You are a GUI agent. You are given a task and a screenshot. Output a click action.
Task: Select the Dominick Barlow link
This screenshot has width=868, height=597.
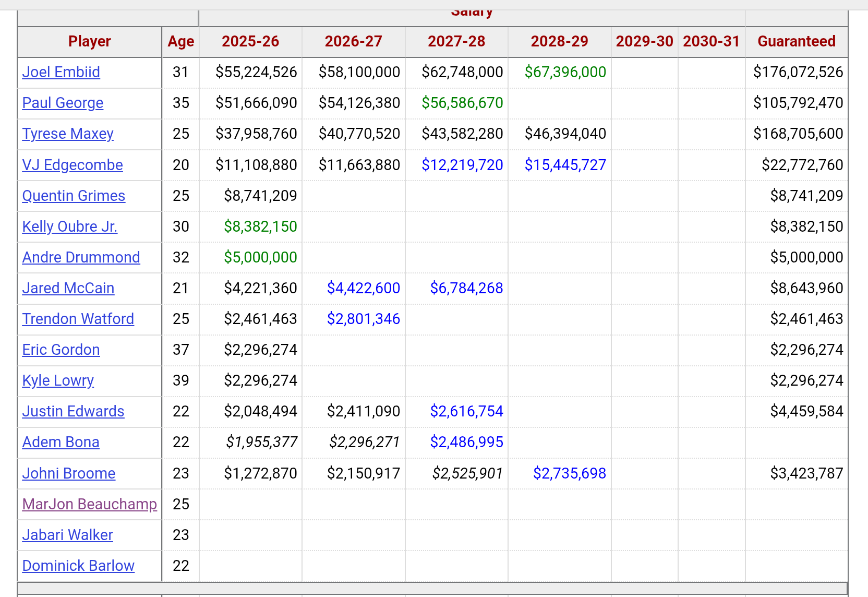tap(78, 566)
